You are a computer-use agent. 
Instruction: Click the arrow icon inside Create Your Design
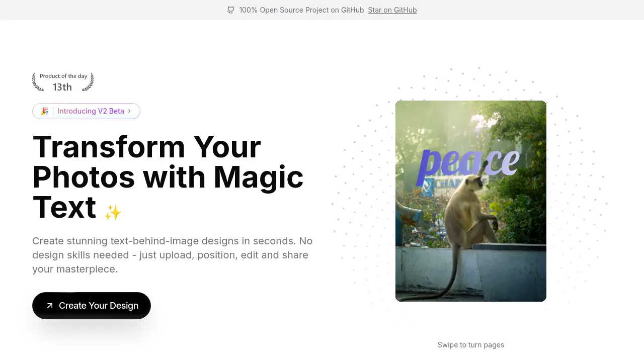(x=49, y=305)
